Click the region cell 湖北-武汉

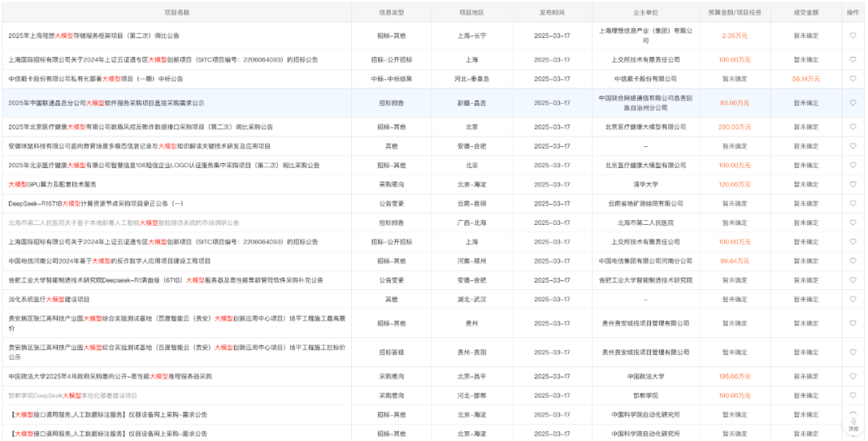pos(472,300)
